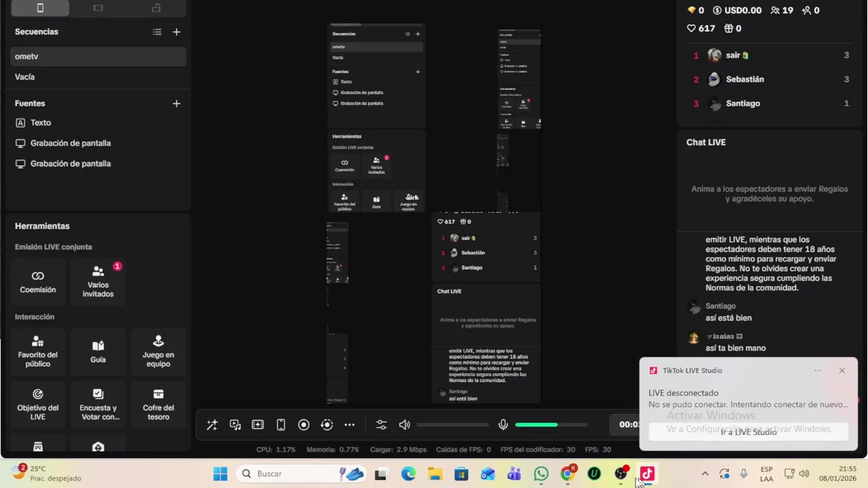This screenshot has width=868, height=488.
Task: Click the Chat LIVE panel header
Action: [x=706, y=142]
